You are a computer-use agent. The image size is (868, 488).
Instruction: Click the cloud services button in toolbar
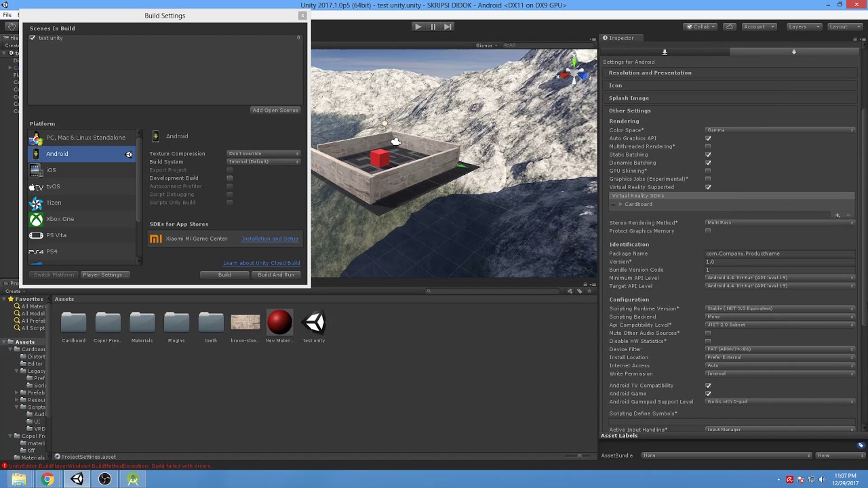pyautogui.click(x=730, y=26)
